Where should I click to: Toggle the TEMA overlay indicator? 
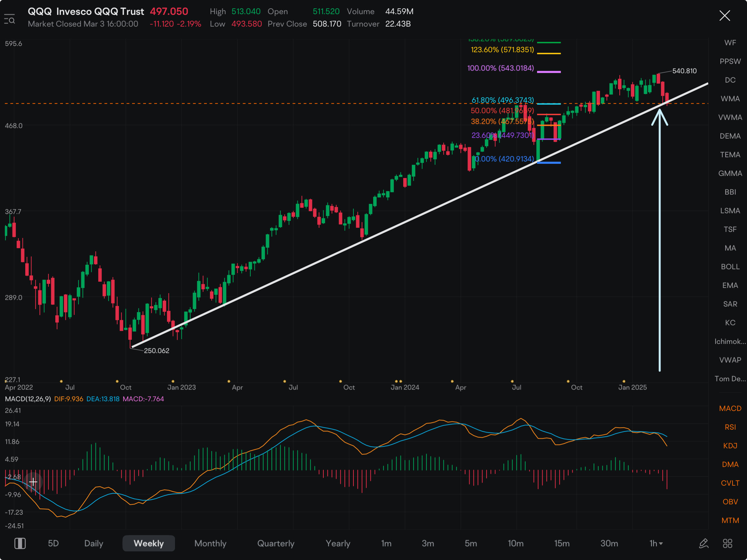(x=730, y=155)
